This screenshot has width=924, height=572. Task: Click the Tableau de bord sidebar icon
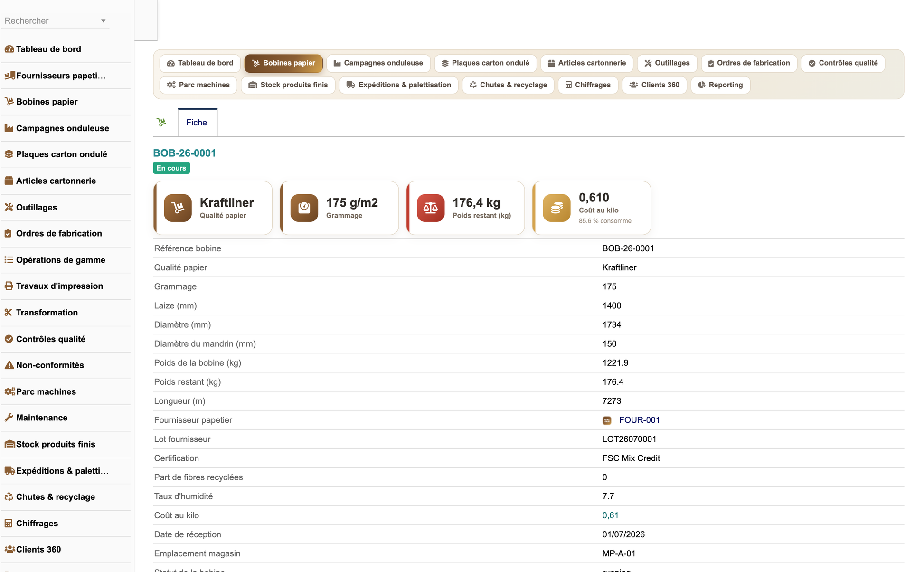pyautogui.click(x=9, y=49)
